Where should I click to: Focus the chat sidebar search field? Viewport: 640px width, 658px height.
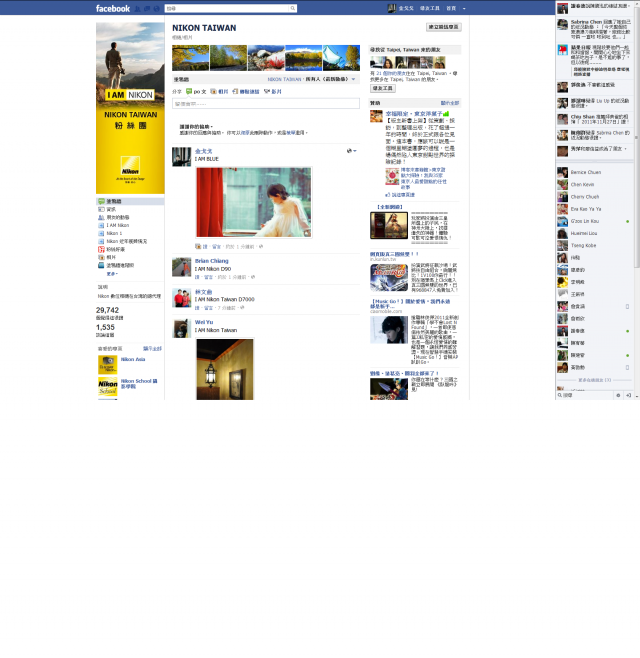585,395
